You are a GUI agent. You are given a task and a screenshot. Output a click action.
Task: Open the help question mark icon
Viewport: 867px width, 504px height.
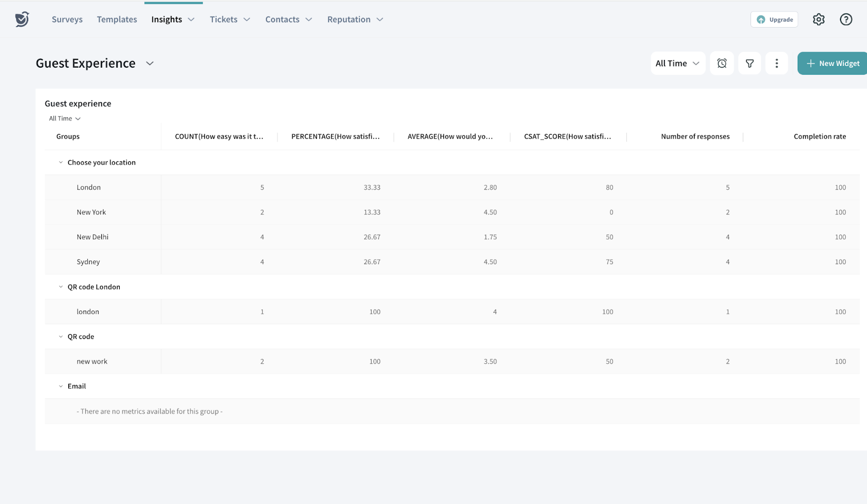(846, 19)
